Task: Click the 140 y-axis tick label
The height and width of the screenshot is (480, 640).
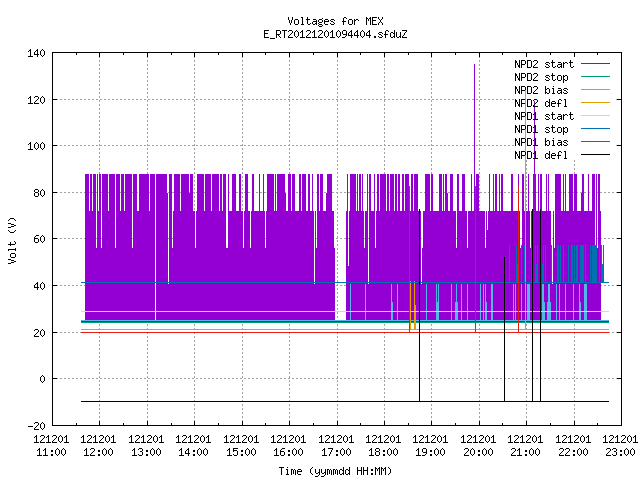Action: click(36, 53)
